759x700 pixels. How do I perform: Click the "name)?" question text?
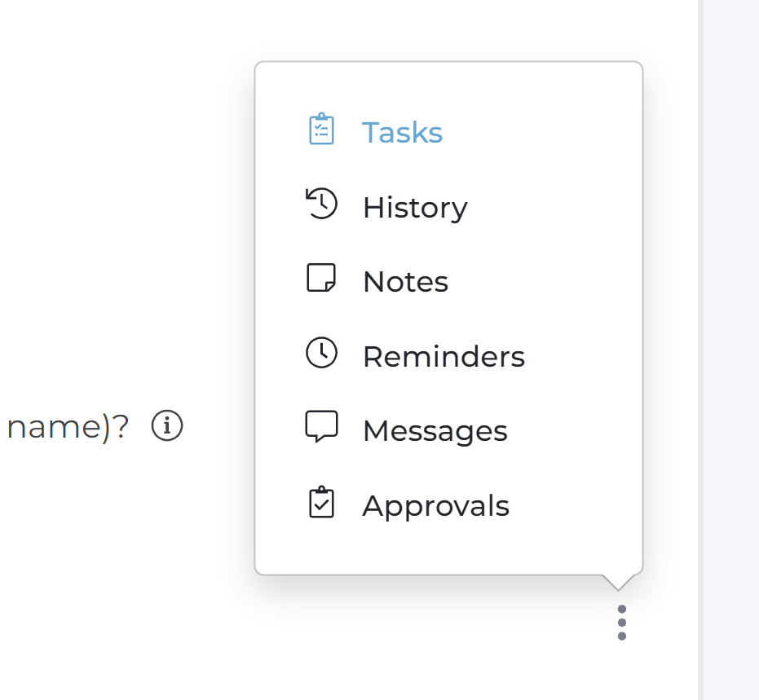(x=68, y=428)
